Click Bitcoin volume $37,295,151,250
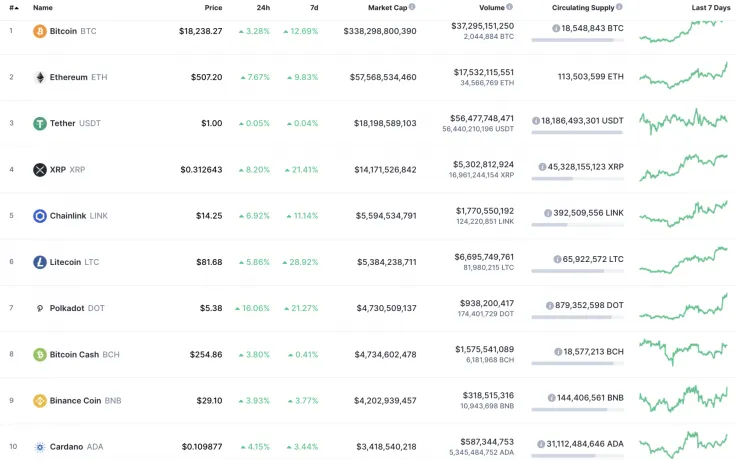Screen dimensions: 736x460 [483, 26]
